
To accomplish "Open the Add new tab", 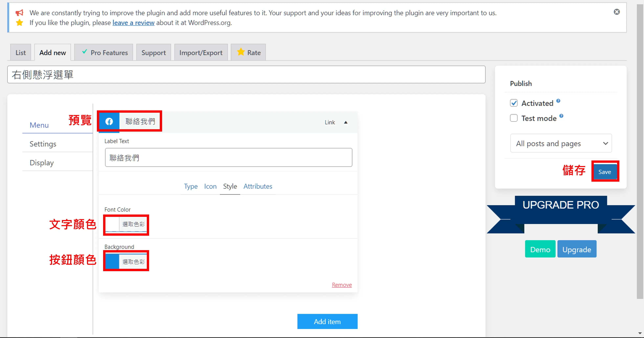I will (53, 53).
